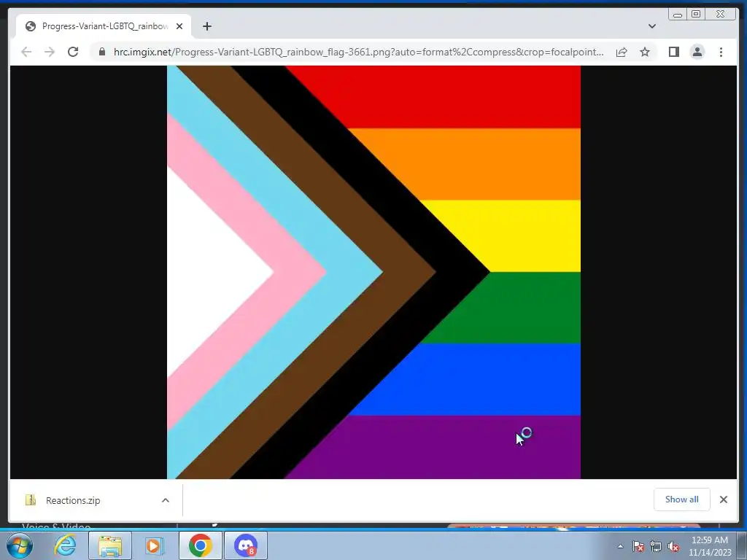
Task: Open Windows Explorer from taskbar
Action: (110, 545)
